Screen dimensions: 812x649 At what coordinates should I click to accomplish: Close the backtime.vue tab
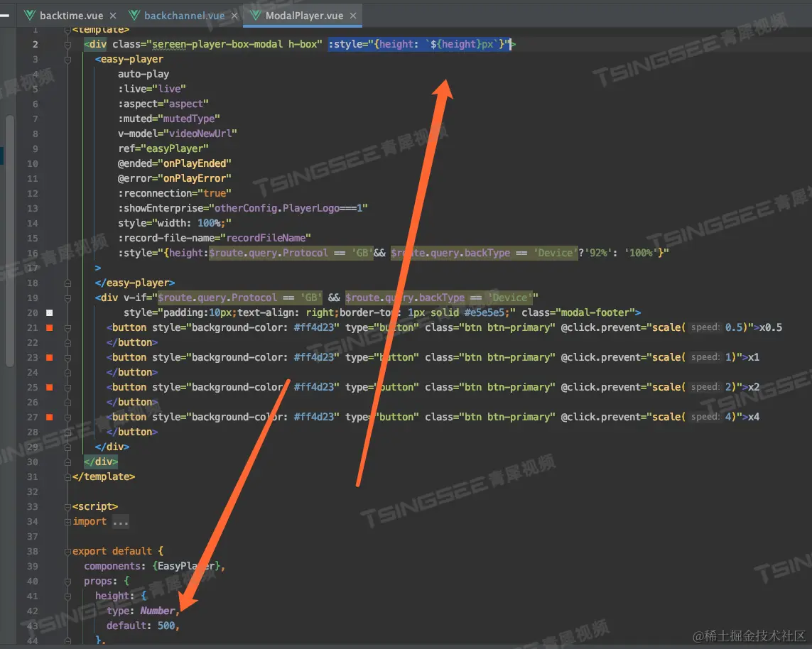(113, 16)
